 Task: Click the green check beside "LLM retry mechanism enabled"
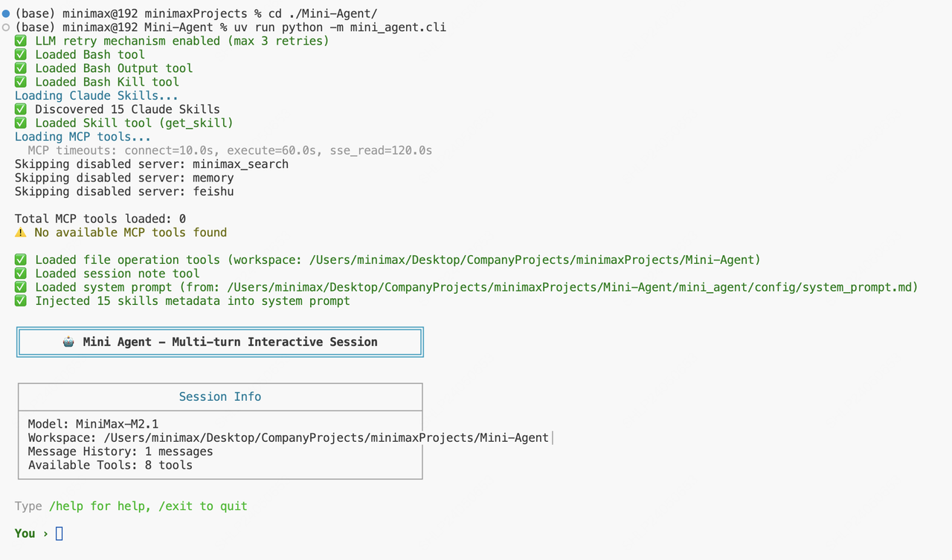[x=21, y=41]
